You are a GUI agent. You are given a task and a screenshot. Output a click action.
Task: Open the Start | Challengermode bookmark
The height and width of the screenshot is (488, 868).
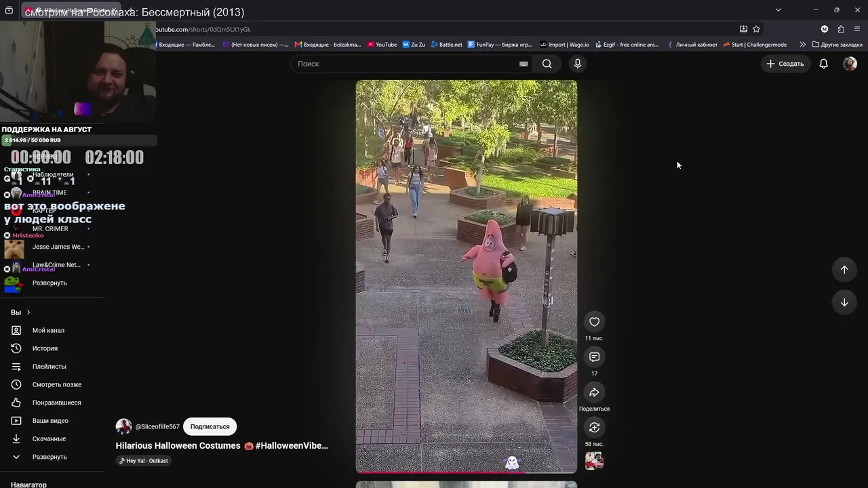coord(755,45)
